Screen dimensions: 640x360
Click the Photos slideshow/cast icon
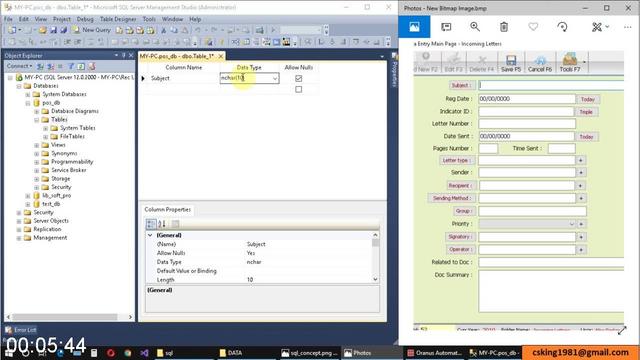(x=446, y=27)
